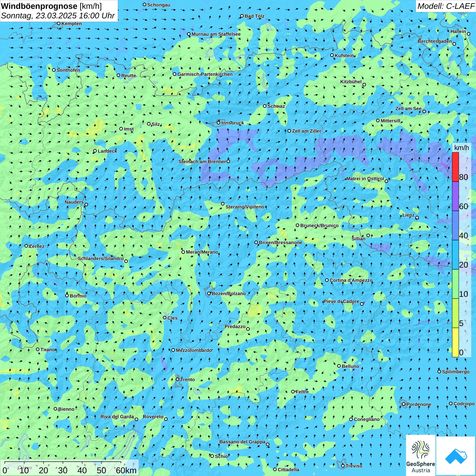This screenshot has width=476, height=476.
Task: Click the Brixen/Bressanone label
Action: [x=280, y=242]
